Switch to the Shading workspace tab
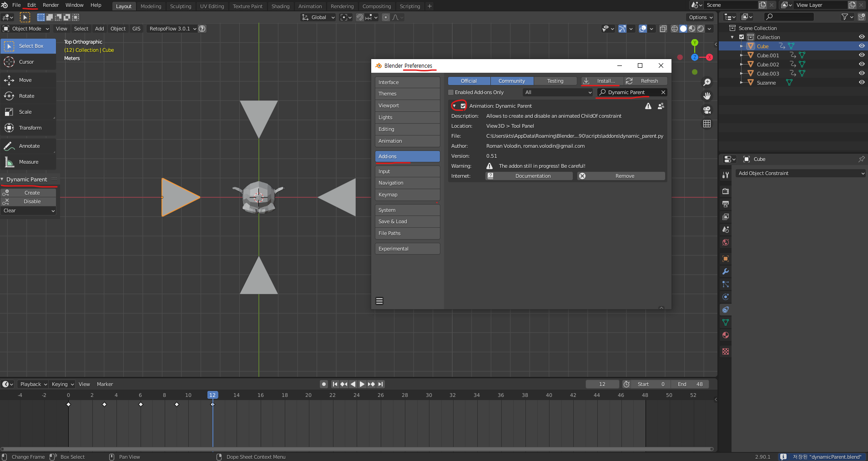 pos(280,6)
